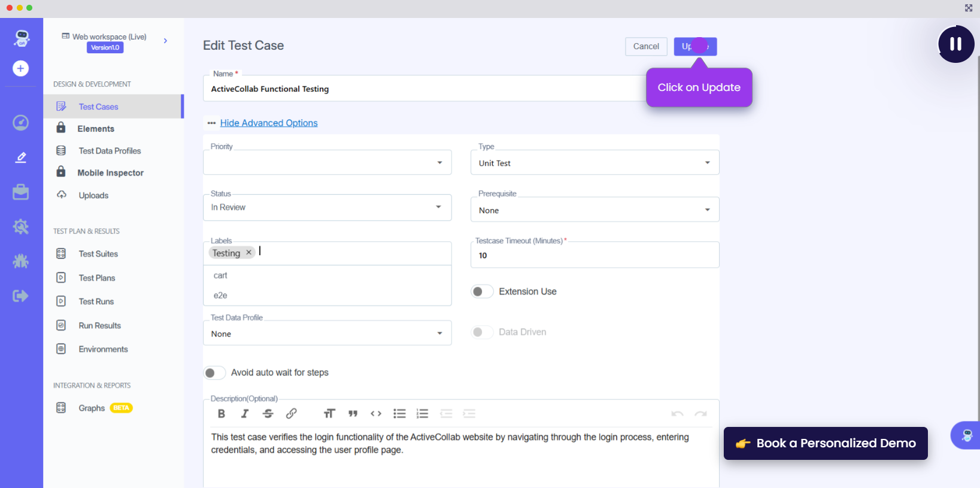The width and height of the screenshot is (980, 488).
Task: Click the Hide Advanced Options link
Action: [x=269, y=123]
